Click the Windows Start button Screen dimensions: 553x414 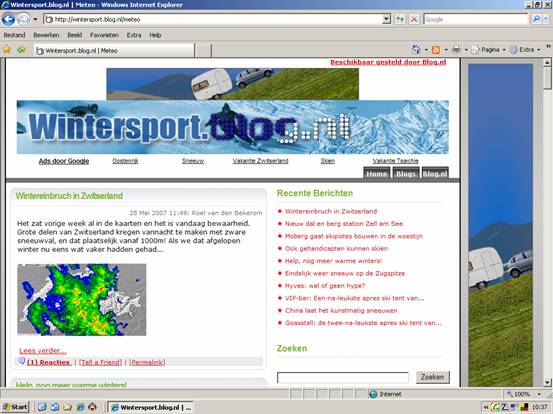point(15,407)
